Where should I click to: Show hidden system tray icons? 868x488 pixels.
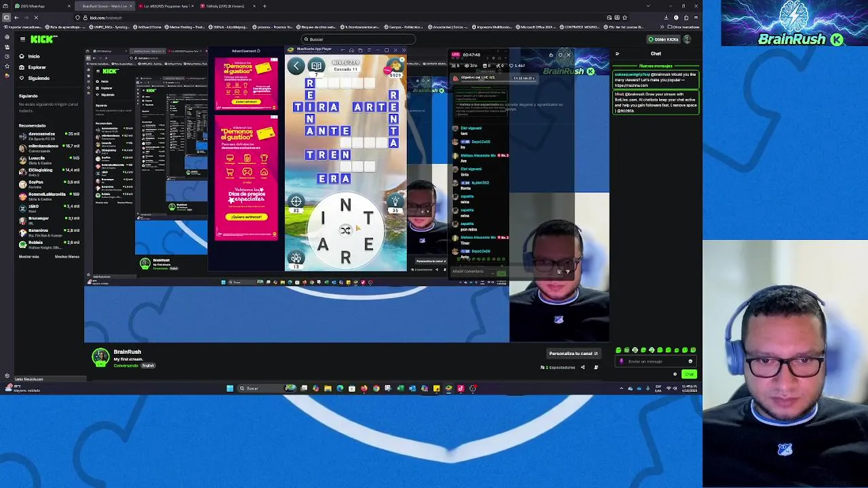click(x=621, y=388)
